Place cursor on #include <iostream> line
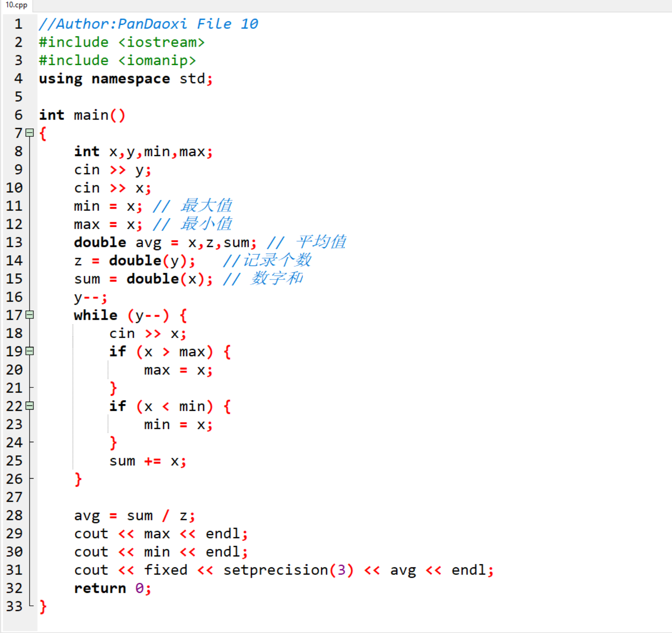 point(122,42)
